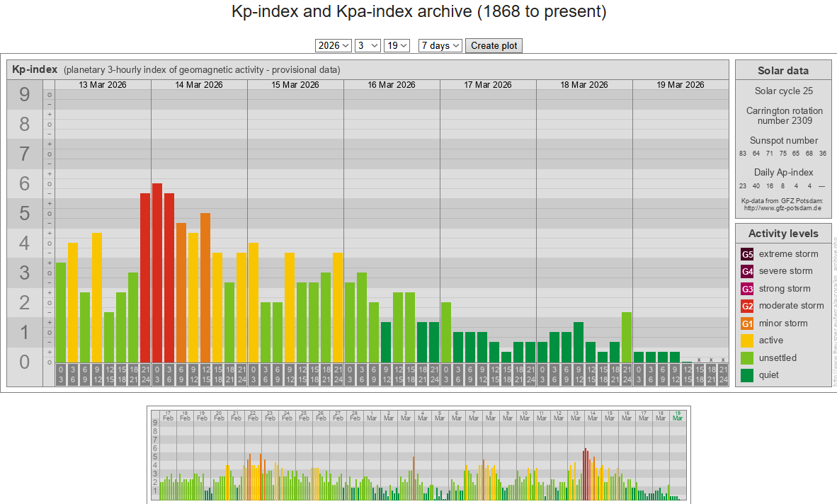Open the year dropdown showing 2026
837x504 pixels.
333,46
